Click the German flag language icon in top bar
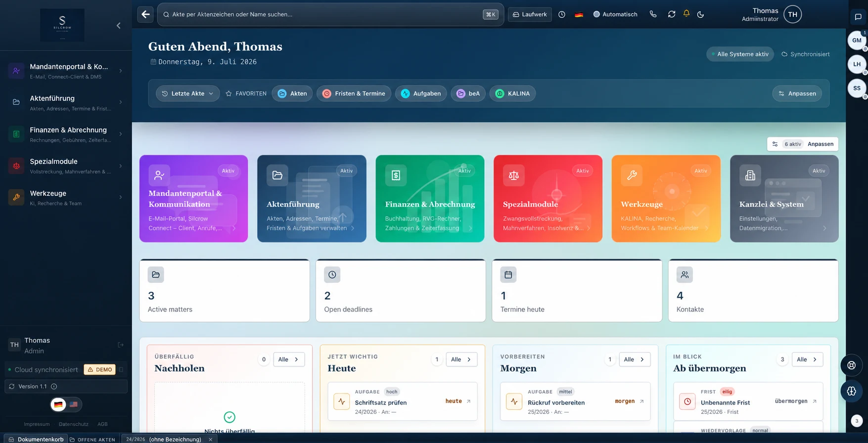The image size is (868, 443). (x=579, y=14)
